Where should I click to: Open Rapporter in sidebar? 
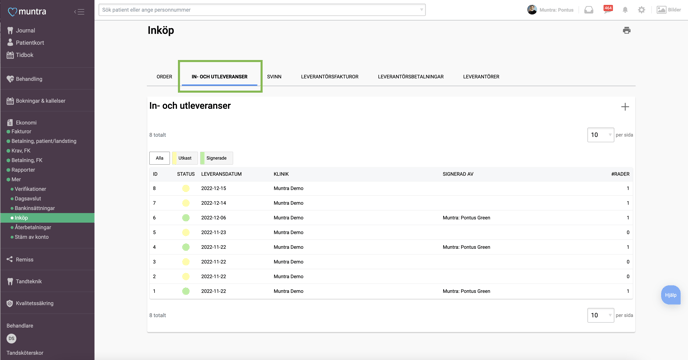(23, 170)
